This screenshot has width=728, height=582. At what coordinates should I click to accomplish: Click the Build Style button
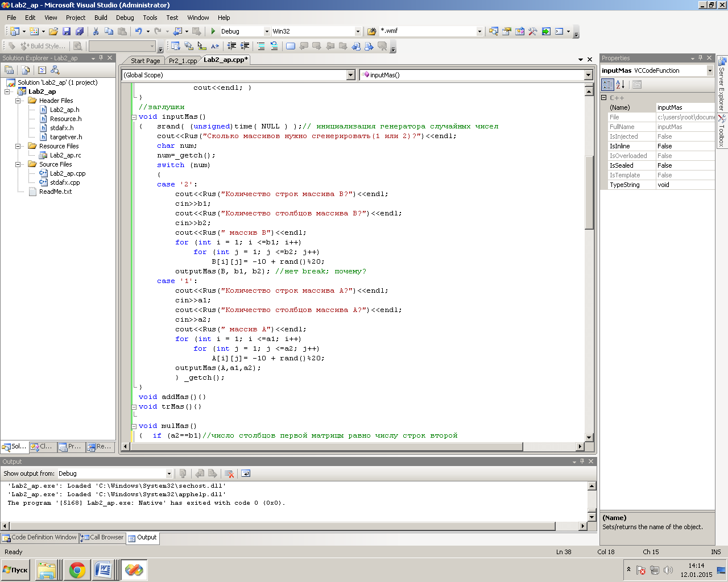pyautogui.click(x=43, y=46)
